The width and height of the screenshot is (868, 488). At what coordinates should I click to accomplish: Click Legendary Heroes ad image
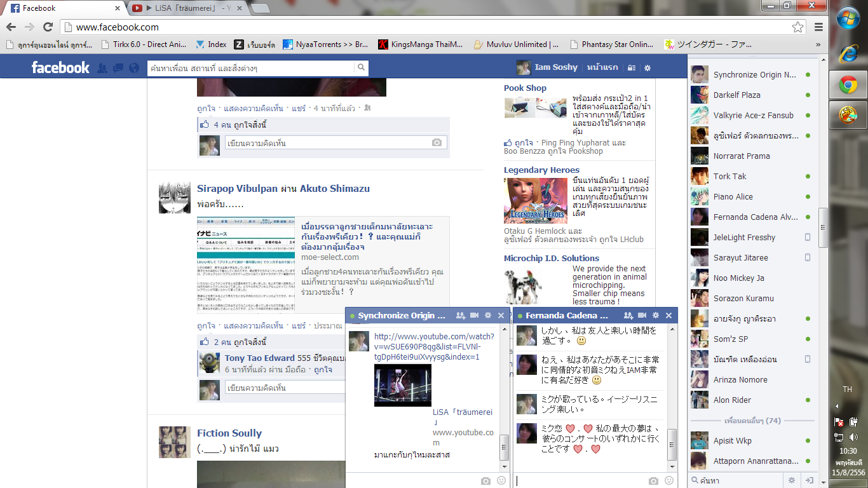[536, 200]
